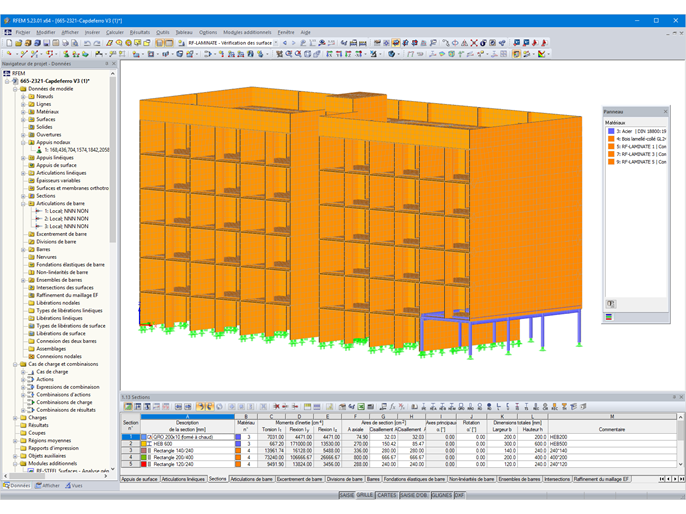Click the Excel export icon in table toolbar
The width and height of the screenshot is (686, 514).
point(361,407)
